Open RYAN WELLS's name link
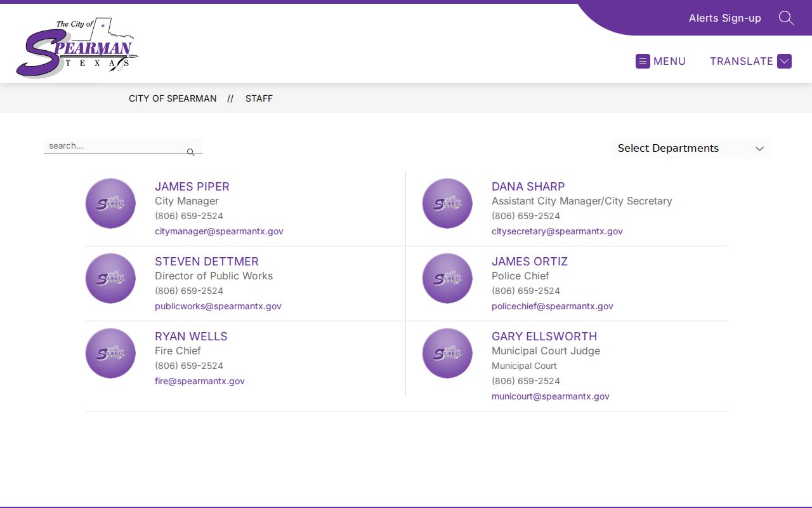This screenshot has height=508, width=812. coord(191,337)
